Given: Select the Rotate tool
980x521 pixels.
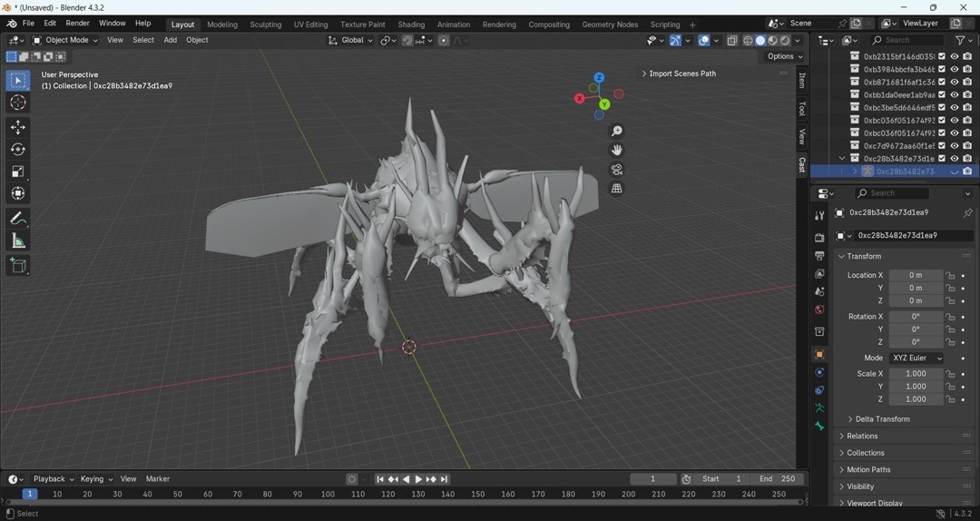Looking at the screenshot, I should click(x=18, y=149).
